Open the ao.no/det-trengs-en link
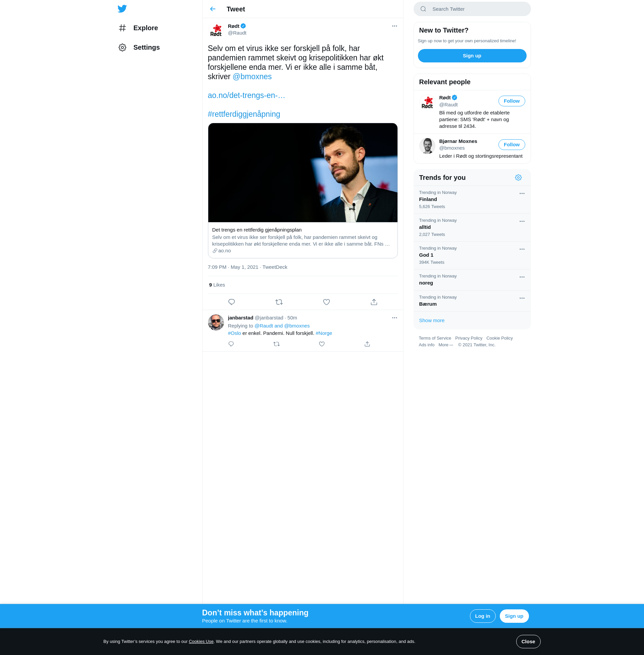Image resolution: width=644 pixels, height=655 pixels. pos(246,95)
